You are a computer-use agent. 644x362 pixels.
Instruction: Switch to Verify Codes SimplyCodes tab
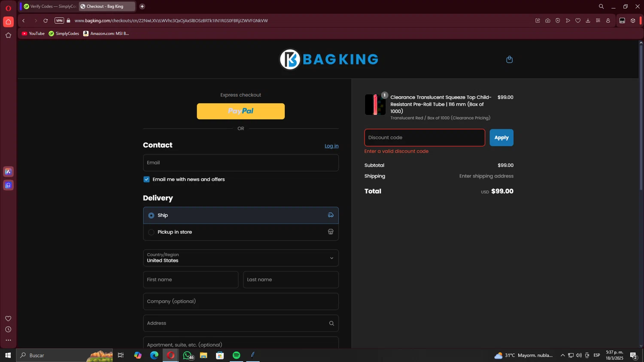point(49,6)
